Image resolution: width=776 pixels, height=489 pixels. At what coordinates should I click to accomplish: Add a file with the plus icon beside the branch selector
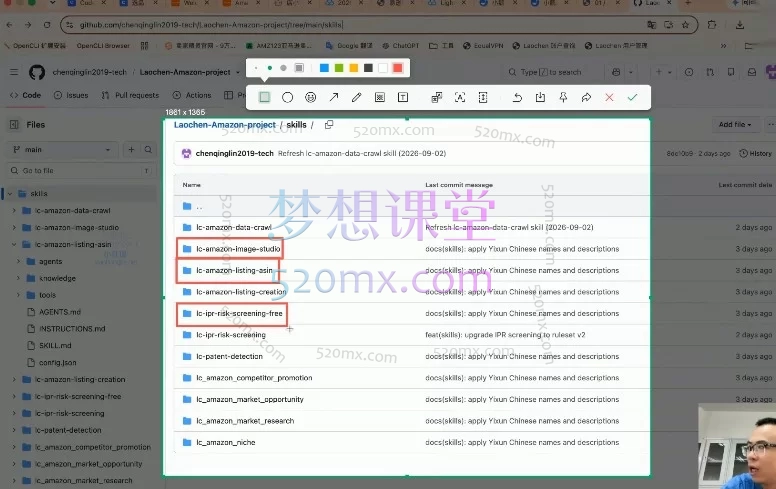point(131,149)
